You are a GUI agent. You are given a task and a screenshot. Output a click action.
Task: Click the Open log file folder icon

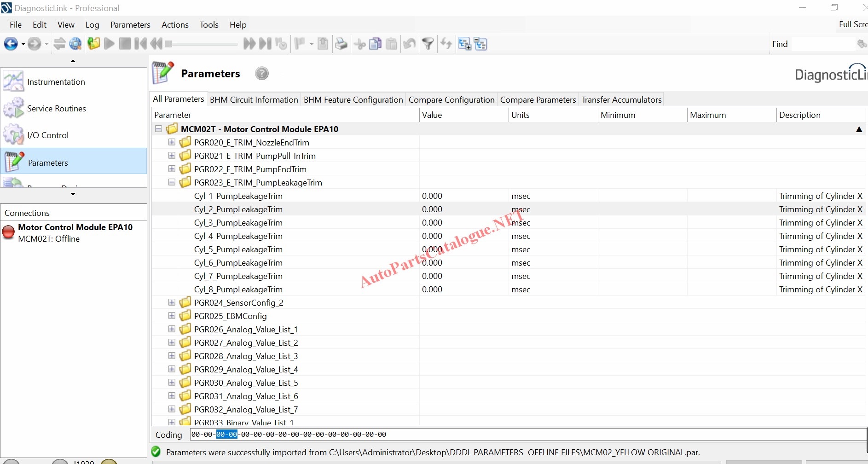click(93, 44)
